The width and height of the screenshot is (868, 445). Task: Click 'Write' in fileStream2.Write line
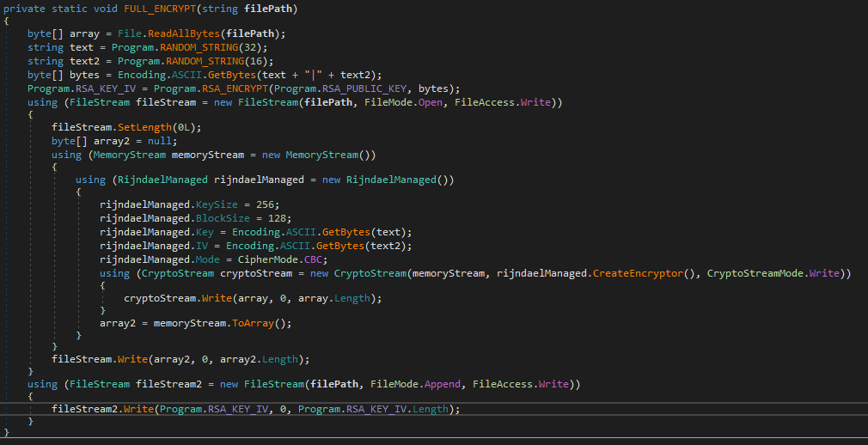[139, 409]
